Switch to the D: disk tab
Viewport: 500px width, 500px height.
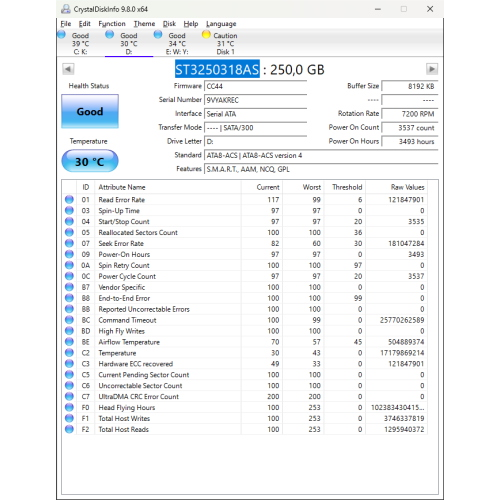click(129, 43)
